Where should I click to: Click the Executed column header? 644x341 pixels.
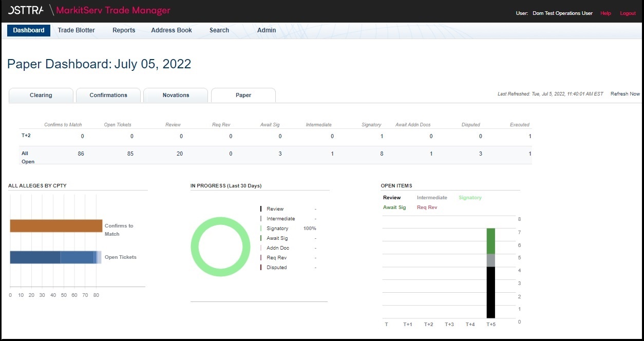(x=520, y=125)
